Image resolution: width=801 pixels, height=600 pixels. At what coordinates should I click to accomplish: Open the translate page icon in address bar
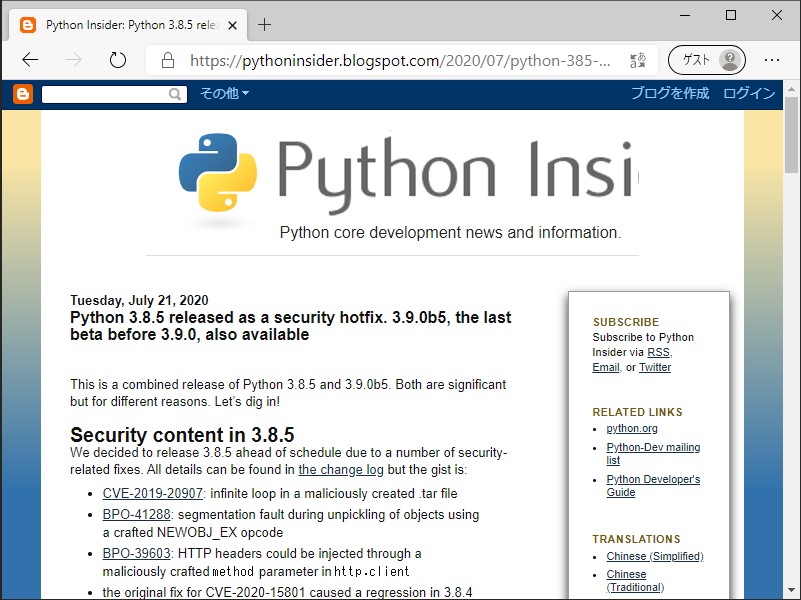[637, 60]
